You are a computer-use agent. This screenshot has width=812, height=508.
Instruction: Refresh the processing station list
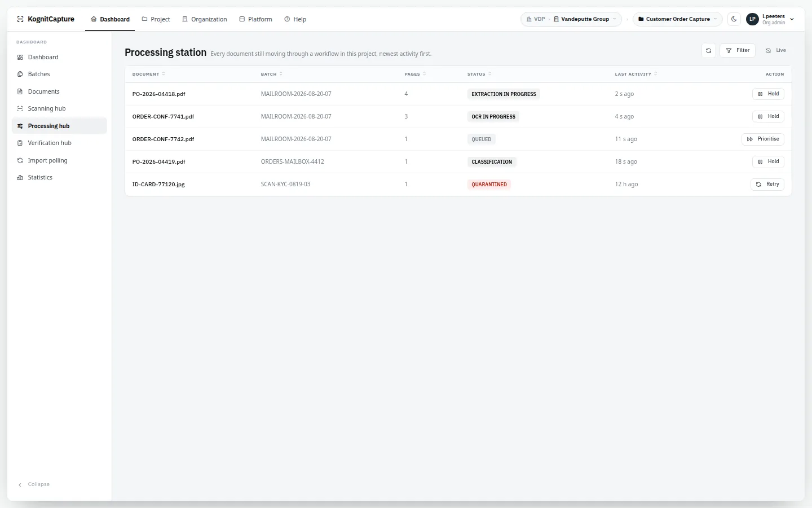click(709, 50)
